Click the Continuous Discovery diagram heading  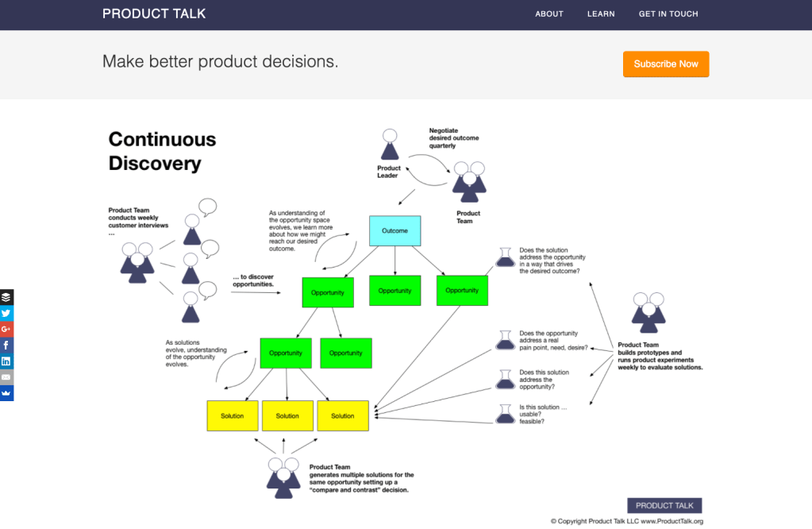pyautogui.click(x=162, y=151)
